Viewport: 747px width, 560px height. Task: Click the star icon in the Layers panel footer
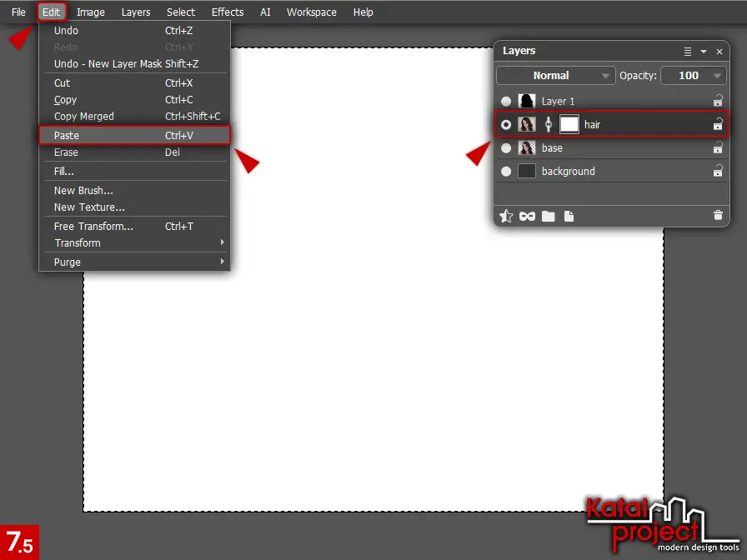pos(506,217)
